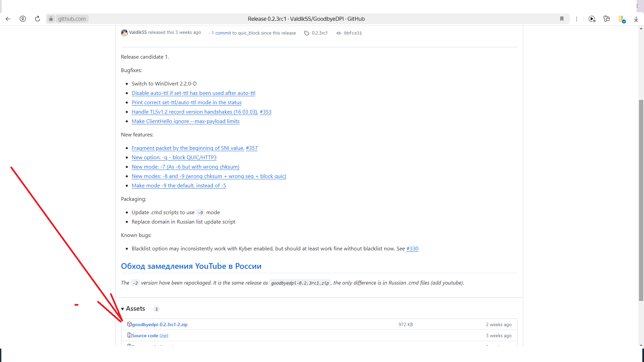
Task: Click the github.com address field
Action: (72, 19)
